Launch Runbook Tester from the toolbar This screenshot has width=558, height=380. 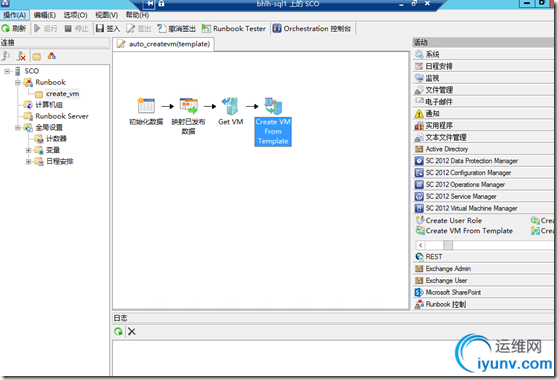pos(234,28)
